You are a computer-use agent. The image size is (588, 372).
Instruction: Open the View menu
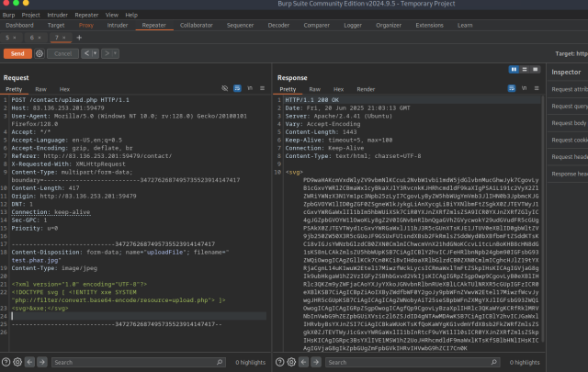(x=112, y=15)
